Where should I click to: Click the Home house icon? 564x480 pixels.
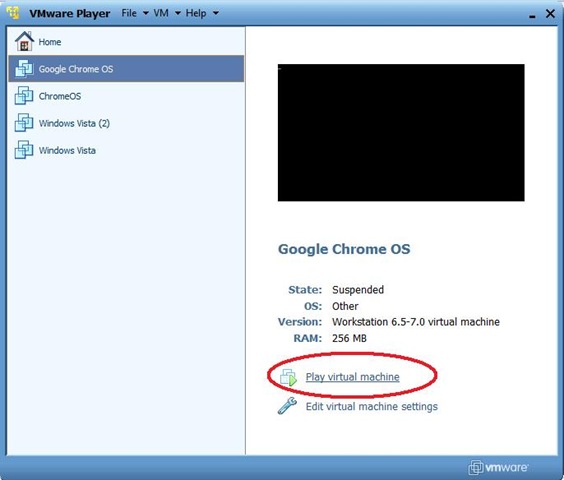click(24, 41)
